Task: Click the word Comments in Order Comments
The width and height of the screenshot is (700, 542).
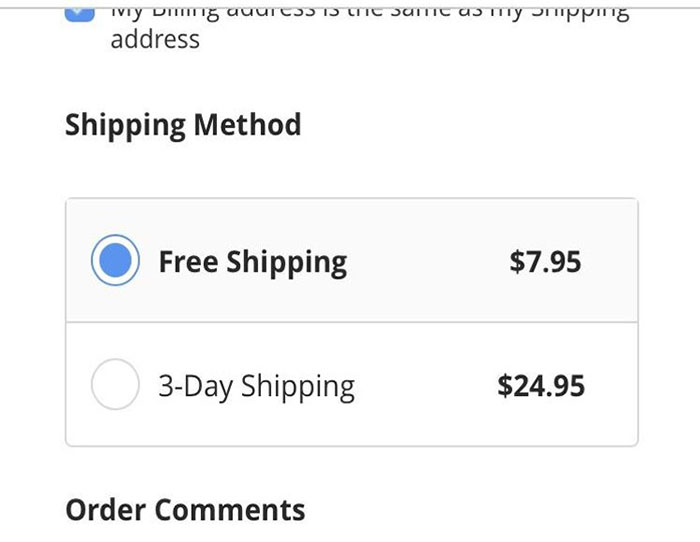Action: click(230, 509)
